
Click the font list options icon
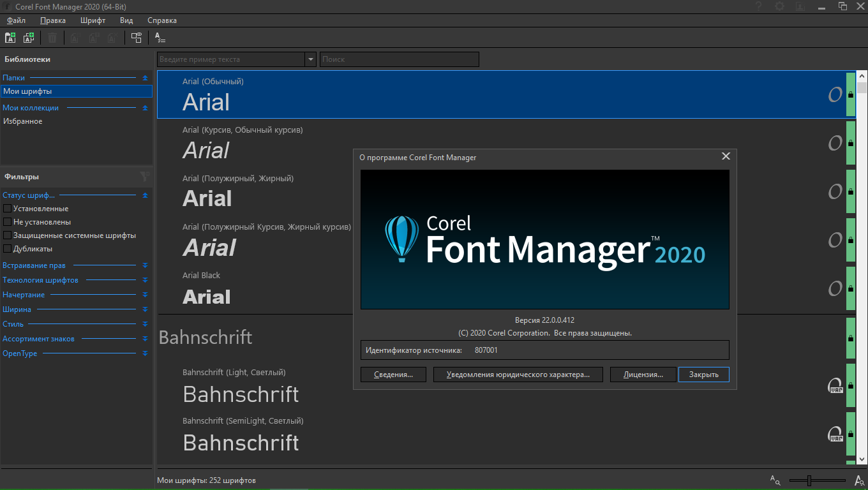click(160, 38)
